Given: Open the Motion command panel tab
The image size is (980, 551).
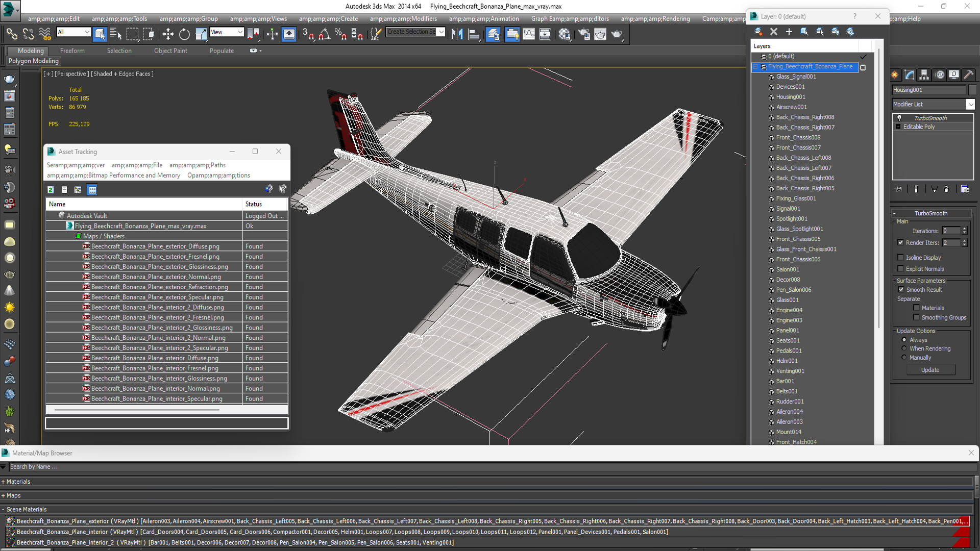Looking at the screenshot, I should [939, 75].
